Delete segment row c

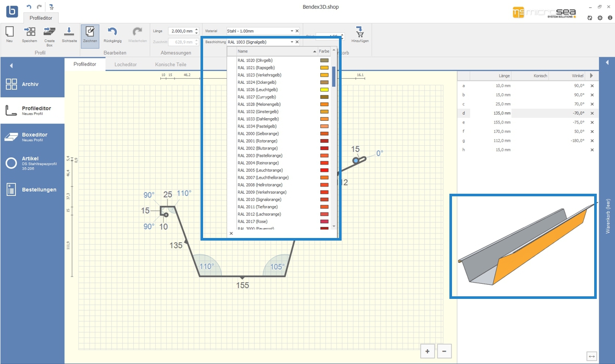pos(592,104)
